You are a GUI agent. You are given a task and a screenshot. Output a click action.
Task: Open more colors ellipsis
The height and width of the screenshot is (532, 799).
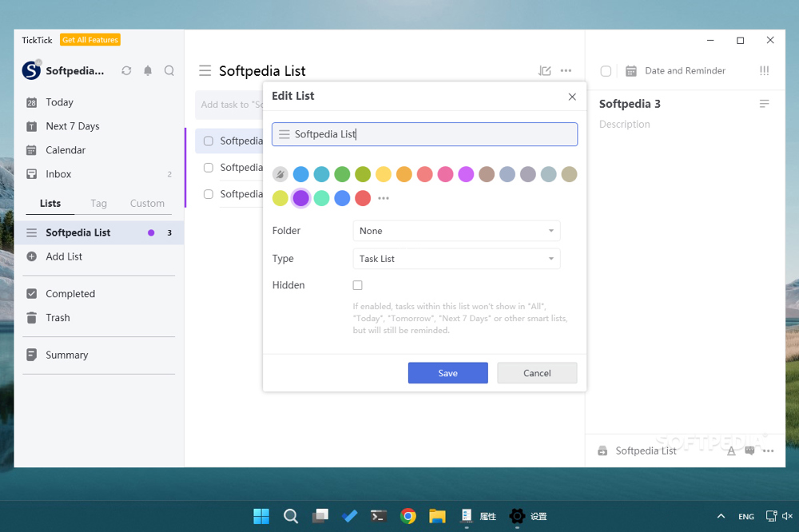(384, 198)
